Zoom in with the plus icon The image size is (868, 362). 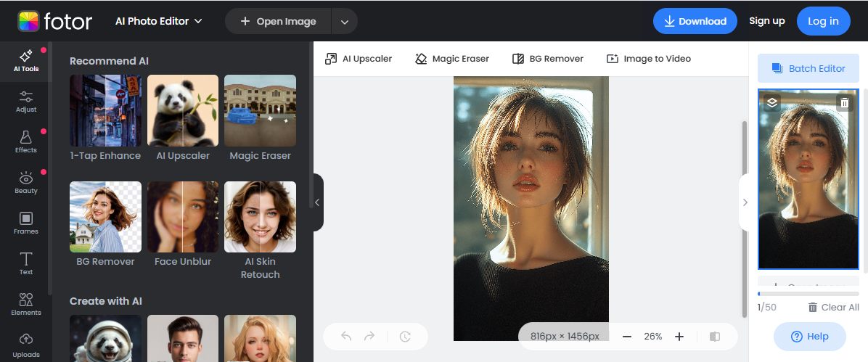click(x=679, y=337)
